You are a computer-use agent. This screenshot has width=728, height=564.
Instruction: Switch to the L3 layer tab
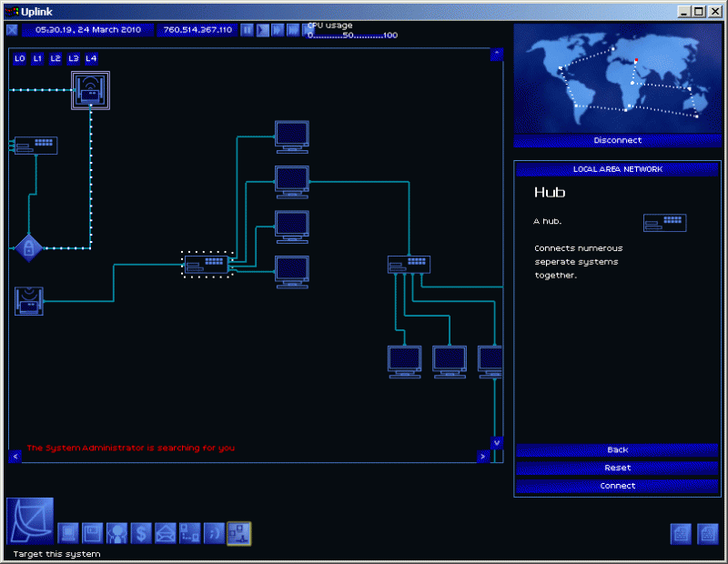tap(74, 58)
